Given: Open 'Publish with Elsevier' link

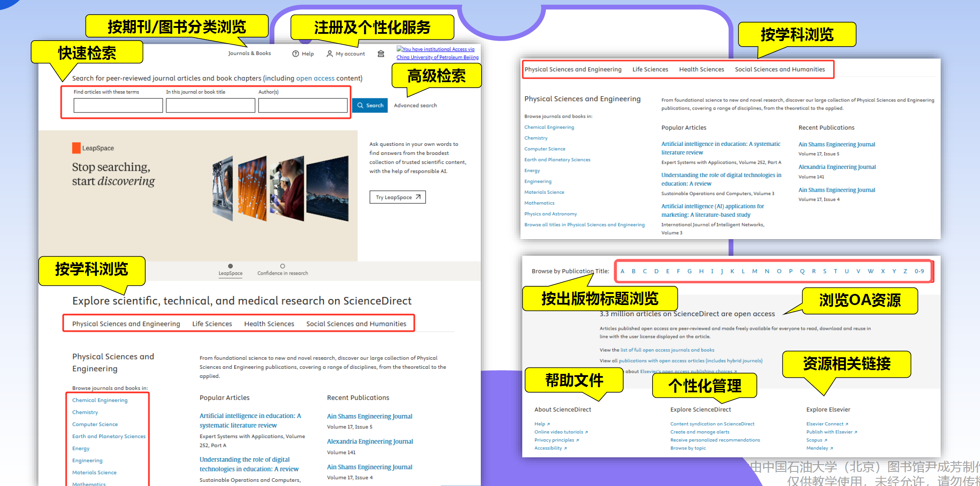Looking at the screenshot, I should (x=832, y=432).
